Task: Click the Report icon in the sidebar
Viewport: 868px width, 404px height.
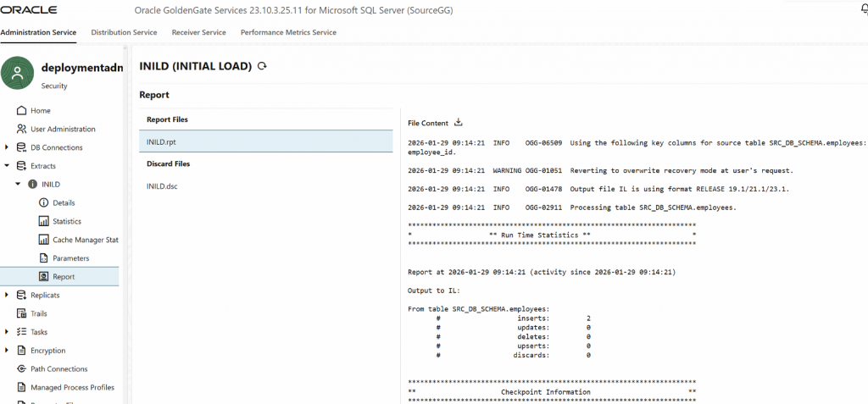Action: coord(44,277)
